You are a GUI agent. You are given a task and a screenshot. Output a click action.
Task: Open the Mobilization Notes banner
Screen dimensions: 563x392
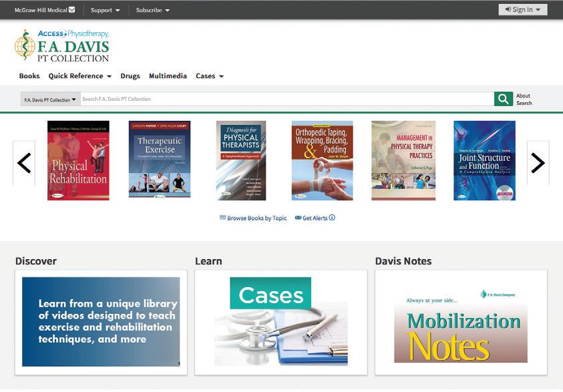(461, 326)
